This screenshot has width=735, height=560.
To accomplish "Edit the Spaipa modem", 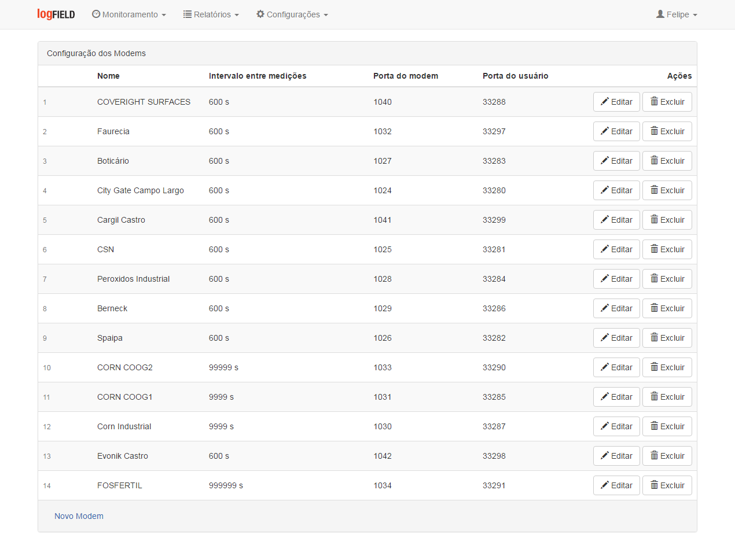I will [616, 338].
